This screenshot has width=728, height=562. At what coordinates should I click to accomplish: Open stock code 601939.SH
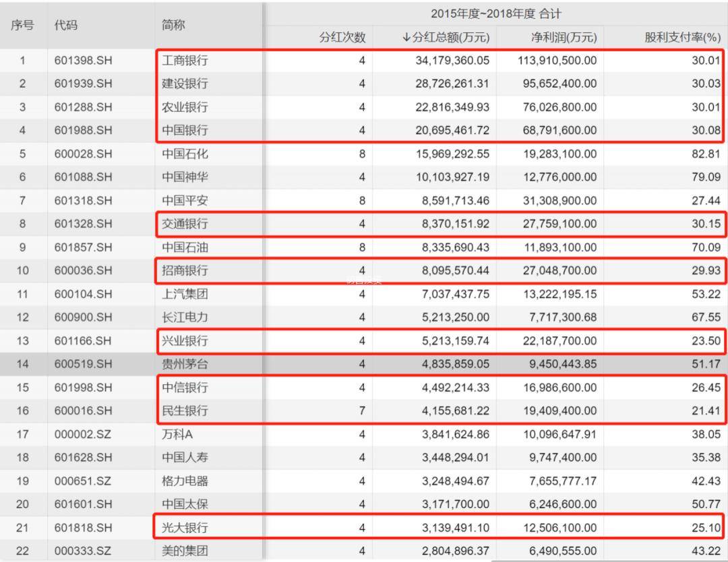(x=84, y=84)
